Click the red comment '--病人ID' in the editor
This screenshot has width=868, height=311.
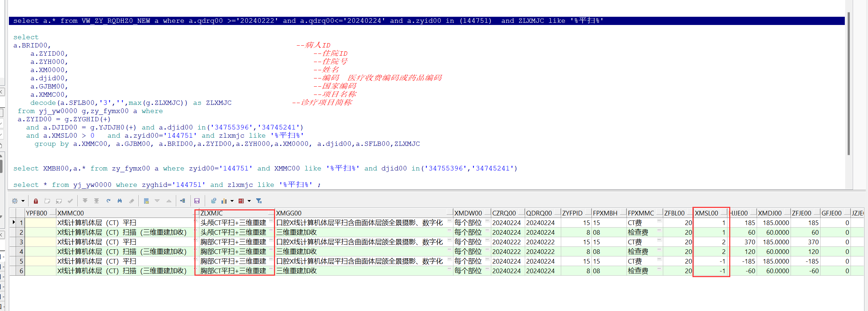click(x=313, y=45)
